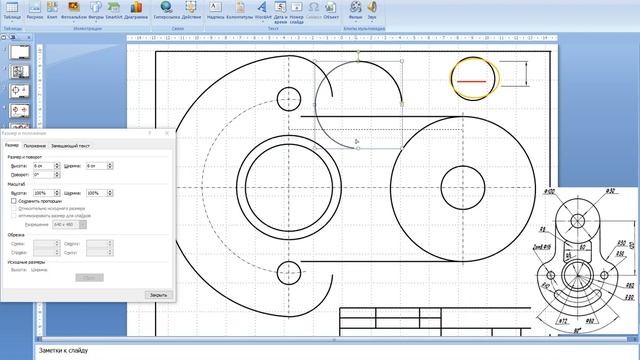Insert a SmartArt graphic

[x=114, y=10]
